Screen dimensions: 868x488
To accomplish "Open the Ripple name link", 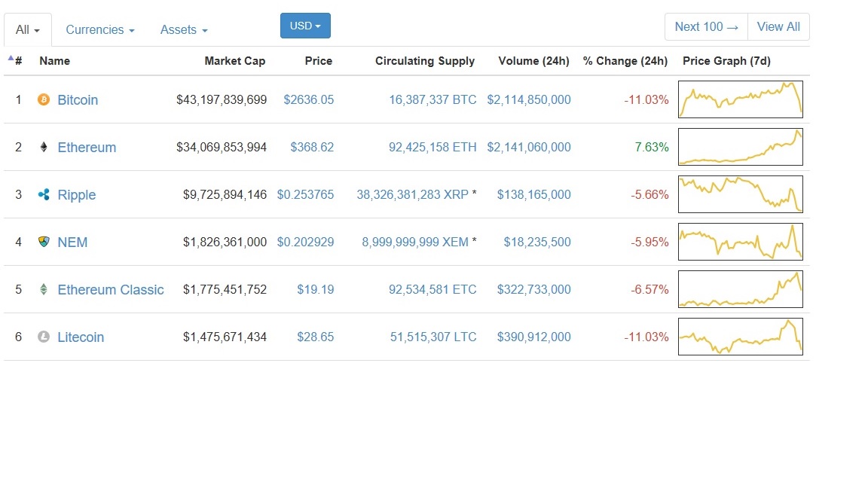I will [x=76, y=195].
